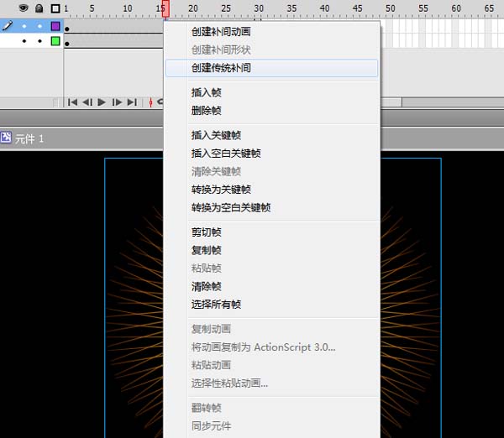The width and height of the screenshot is (504, 438).
Task: Play the timeline animation
Action: point(102,102)
